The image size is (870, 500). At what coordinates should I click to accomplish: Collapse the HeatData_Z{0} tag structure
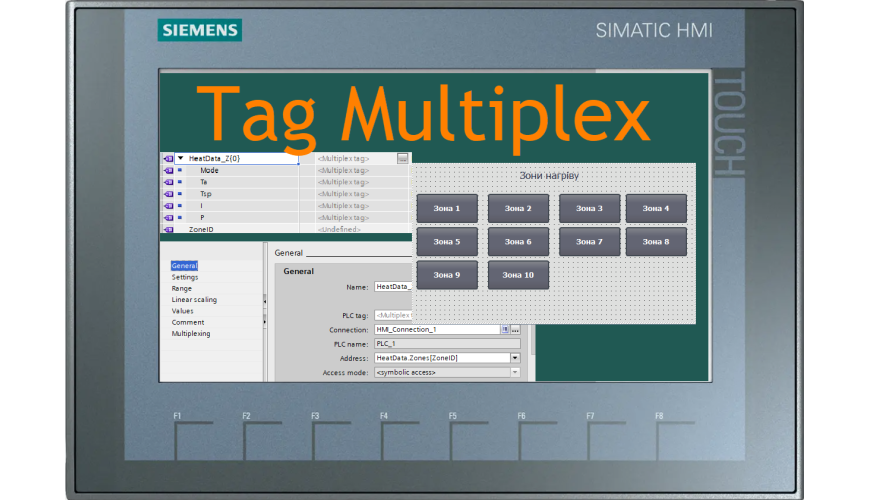tap(180, 158)
